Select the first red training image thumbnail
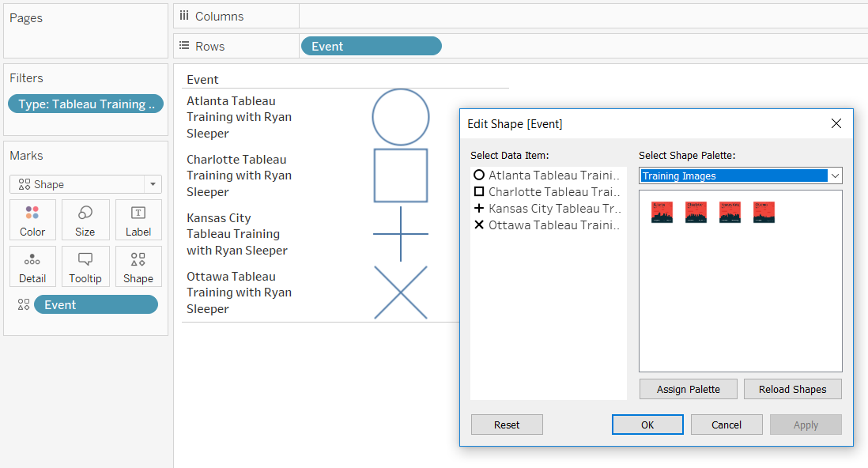This screenshot has width=868, height=468. [662, 212]
